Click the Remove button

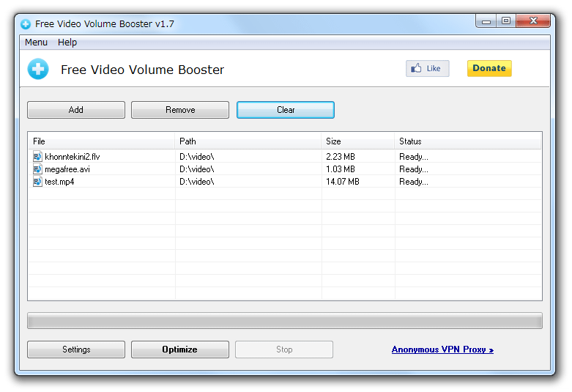click(x=180, y=110)
